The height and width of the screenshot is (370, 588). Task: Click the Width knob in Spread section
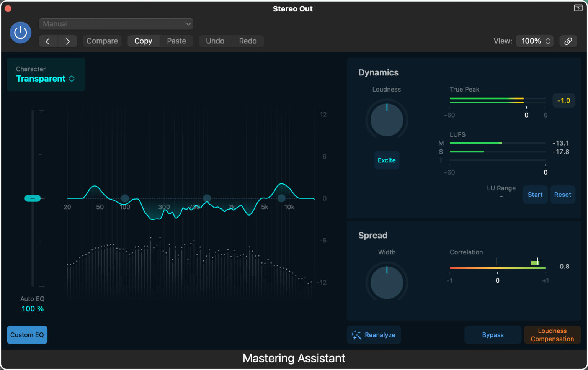[387, 282]
